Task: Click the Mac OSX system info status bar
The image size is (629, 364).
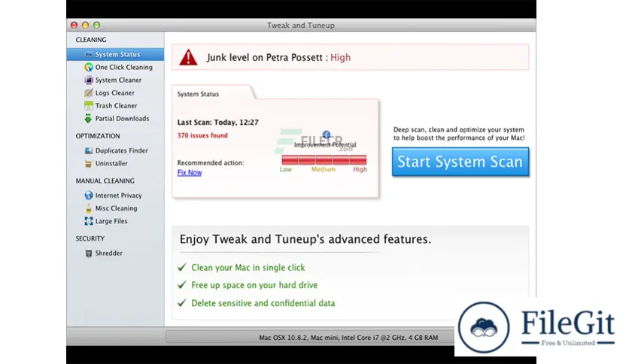Action: [x=348, y=338]
